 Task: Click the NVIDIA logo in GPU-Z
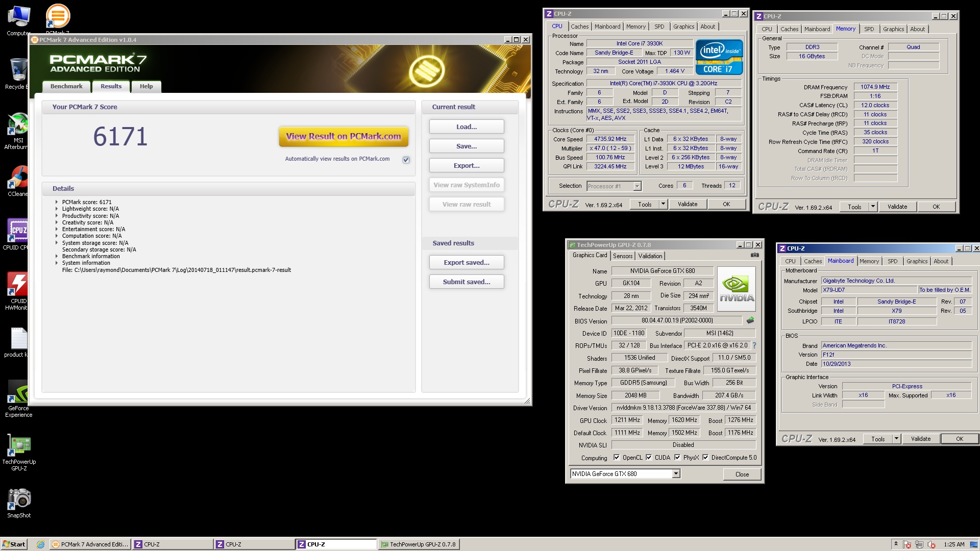click(x=737, y=289)
